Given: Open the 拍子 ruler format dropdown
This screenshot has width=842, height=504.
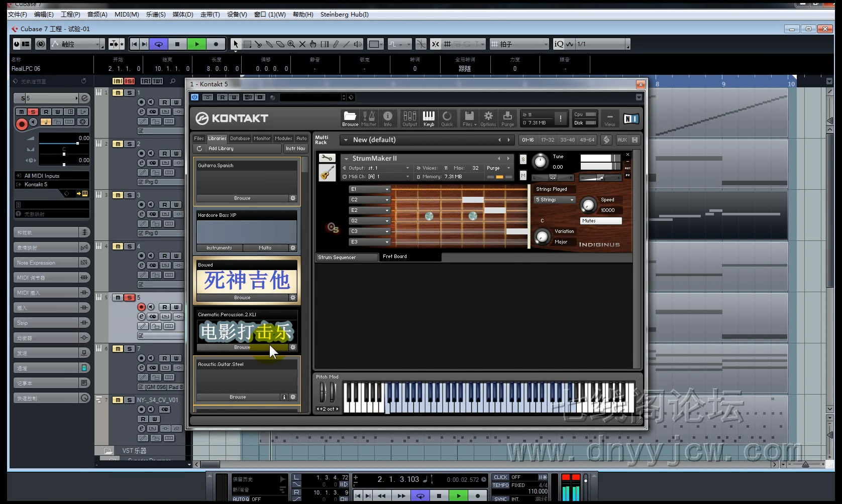Looking at the screenshot, I should 519,44.
